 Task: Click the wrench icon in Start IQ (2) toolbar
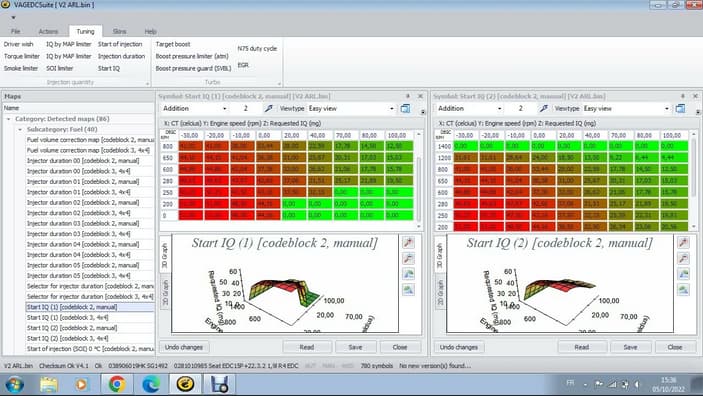[x=543, y=109]
